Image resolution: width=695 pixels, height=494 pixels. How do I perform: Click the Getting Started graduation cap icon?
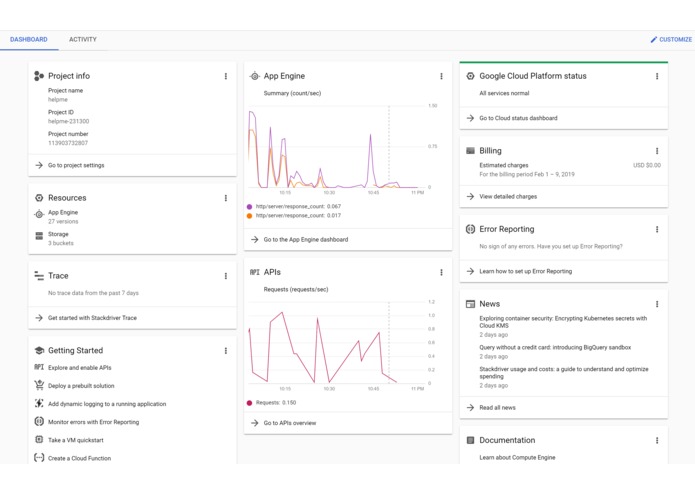click(39, 350)
